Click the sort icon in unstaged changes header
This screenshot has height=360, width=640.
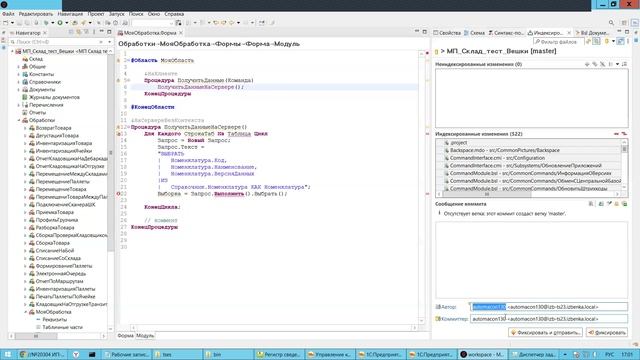tap(624, 64)
